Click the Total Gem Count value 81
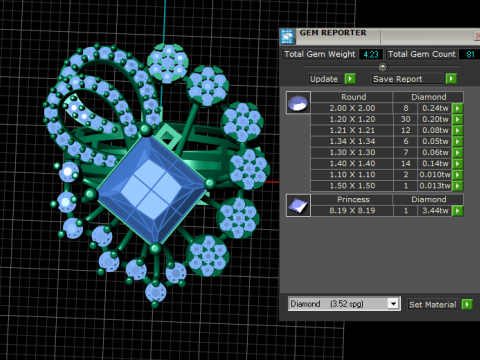The height and width of the screenshot is (360, 480). [469, 54]
